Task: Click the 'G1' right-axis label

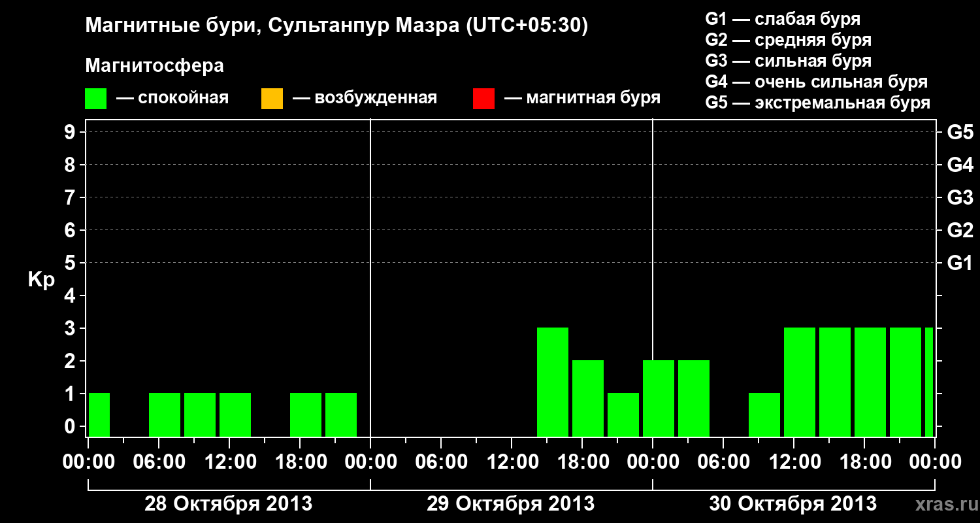Action: click(960, 263)
